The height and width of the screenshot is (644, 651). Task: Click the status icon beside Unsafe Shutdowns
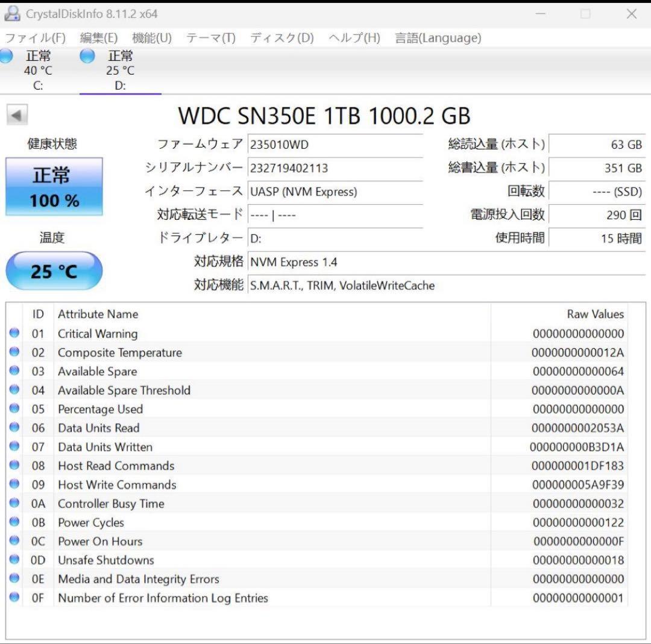[13, 560]
